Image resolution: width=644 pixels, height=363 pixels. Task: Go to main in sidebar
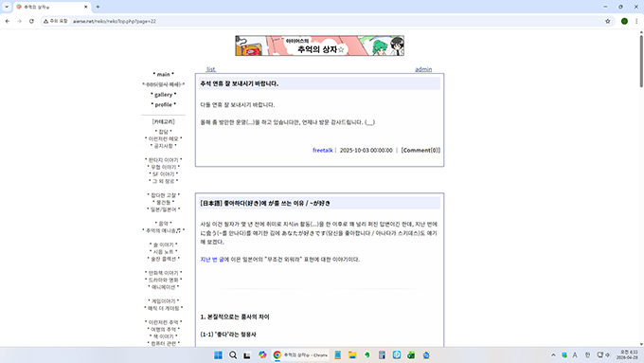click(164, 75)
